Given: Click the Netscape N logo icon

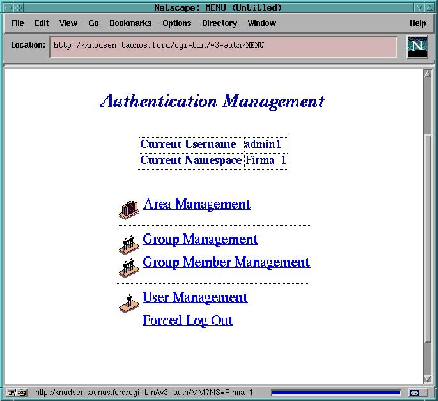Looking at the screenshot, I should (417, 47).
